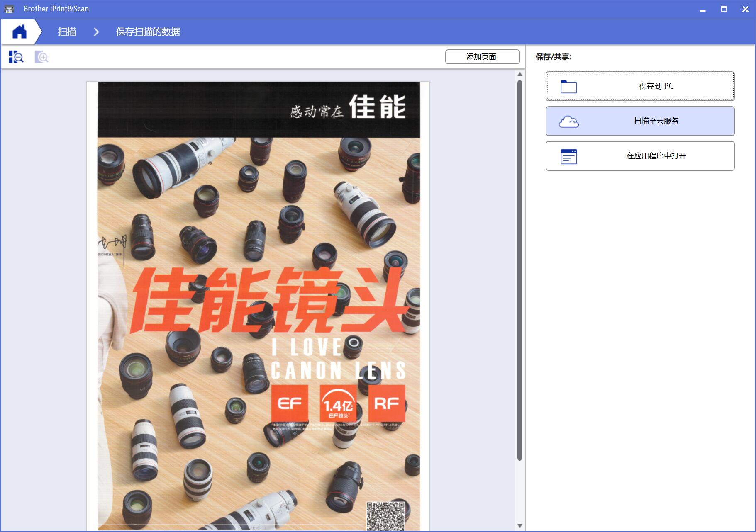This screenshot has height=532, width=756.
Task: Click the cloud icon on 扫描至云服务 option
Action: pos(568,121)
